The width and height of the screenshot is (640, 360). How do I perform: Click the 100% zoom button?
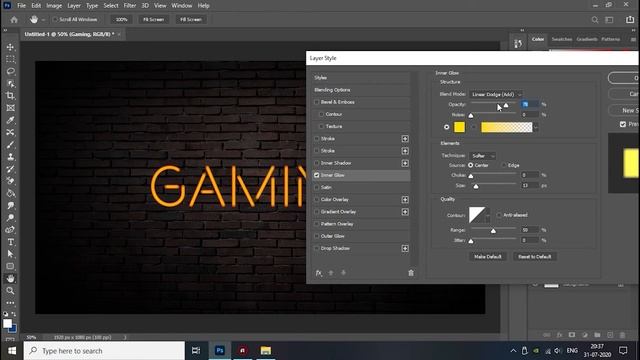click(x=122, y=20)
